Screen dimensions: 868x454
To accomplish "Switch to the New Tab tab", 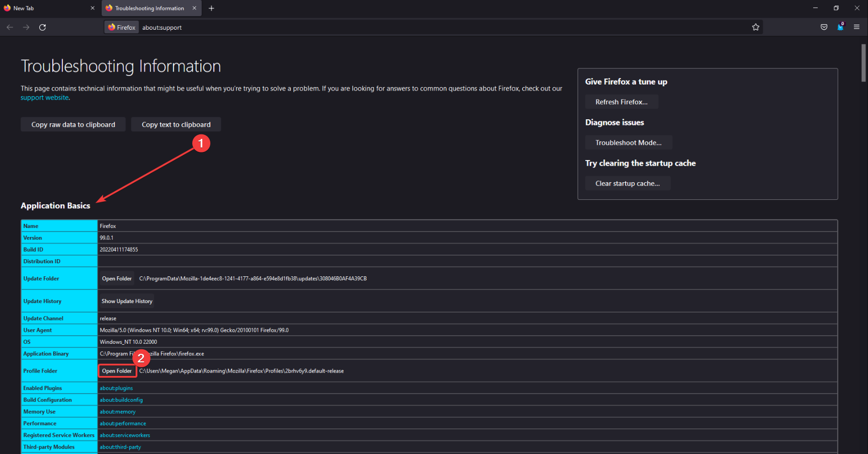I will click(x=49, y=8).
